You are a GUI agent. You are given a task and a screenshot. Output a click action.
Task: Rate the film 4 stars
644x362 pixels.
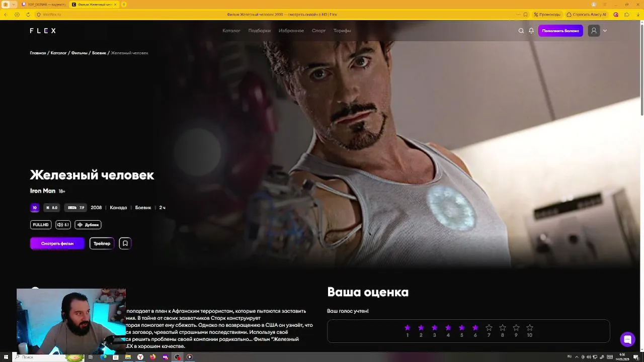[x=448, y=328]
